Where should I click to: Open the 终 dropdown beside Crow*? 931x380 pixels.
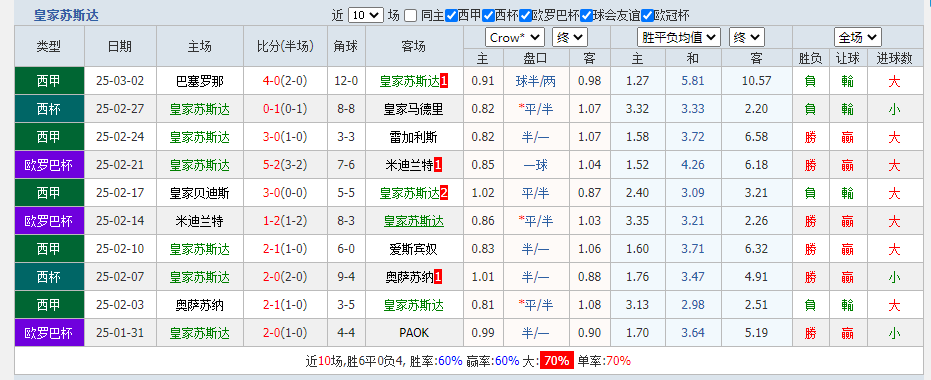point(570,37)
